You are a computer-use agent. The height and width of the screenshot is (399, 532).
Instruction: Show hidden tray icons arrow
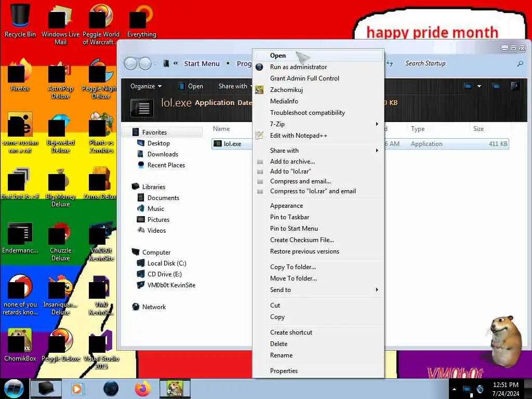click(454, 389)
